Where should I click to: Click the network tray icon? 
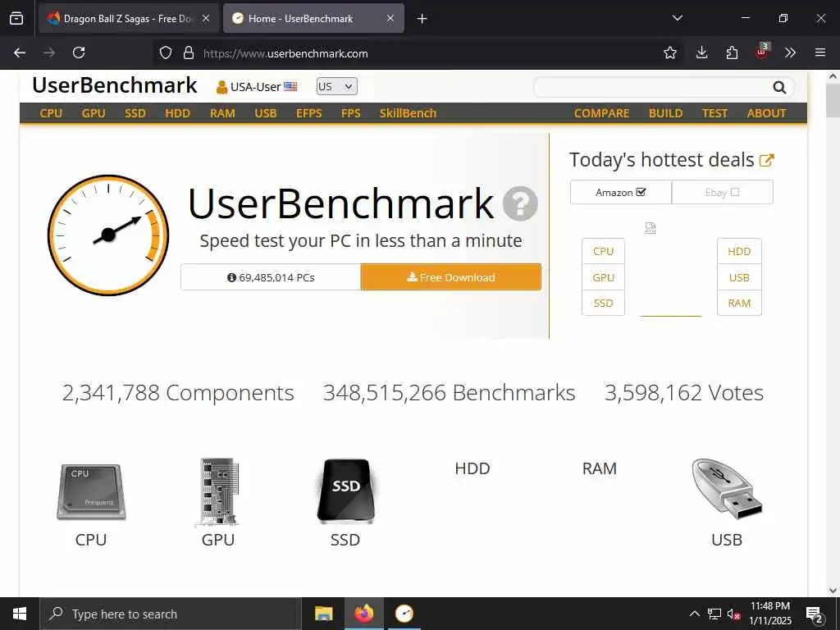pyautogui.click(x=714, y=614)
